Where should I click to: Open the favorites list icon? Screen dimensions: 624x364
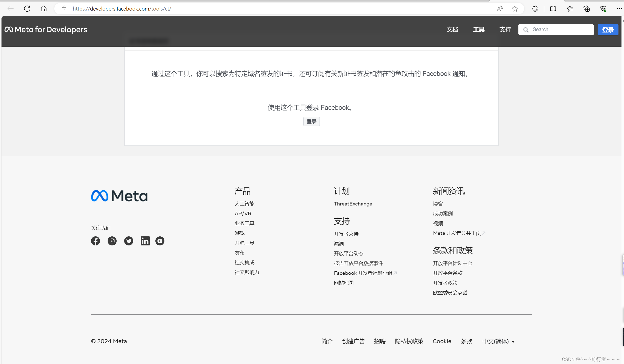pyautogui.click(x=570, y=9)
